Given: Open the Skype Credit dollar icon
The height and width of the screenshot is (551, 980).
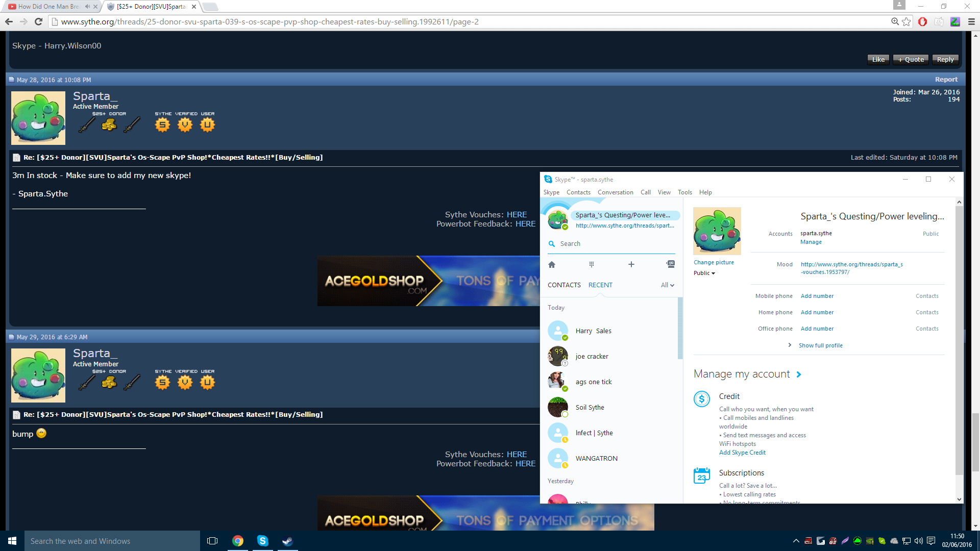Looking at the screenshot, I should pyautogui.click(x=702, y=399).
